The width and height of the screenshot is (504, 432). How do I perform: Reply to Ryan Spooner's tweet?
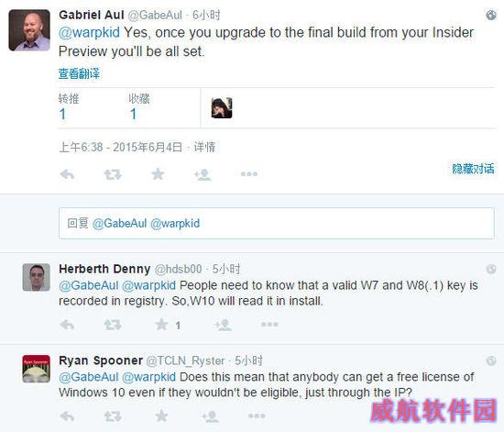[67, 416]
